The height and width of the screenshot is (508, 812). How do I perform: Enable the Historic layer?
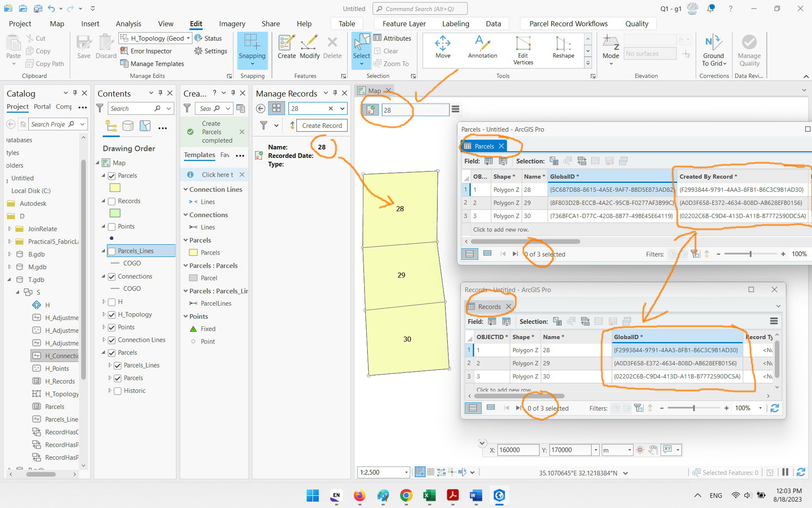pyautogui.click(x=118, y=390)
